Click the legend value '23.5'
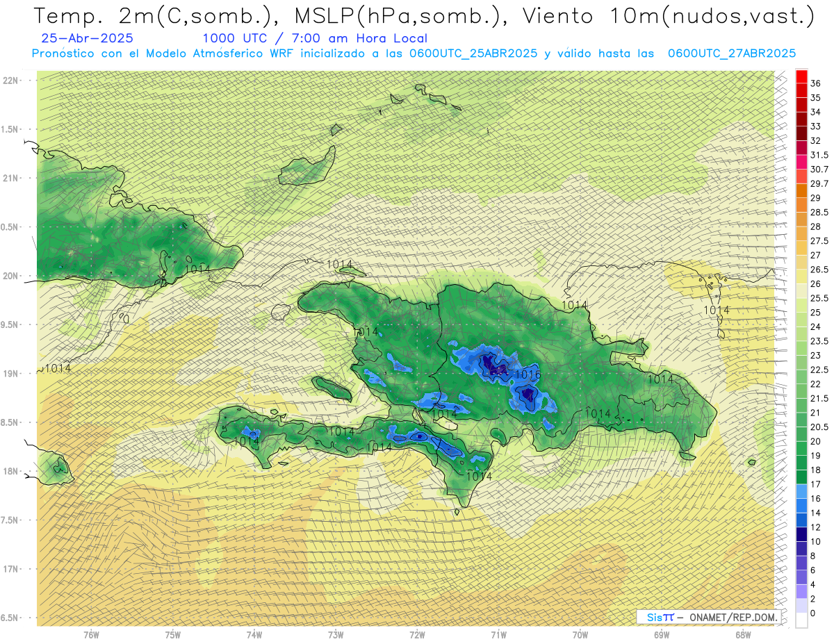This screenshot has width=834, height=644. pyautogui.click(x=819, y=341)
